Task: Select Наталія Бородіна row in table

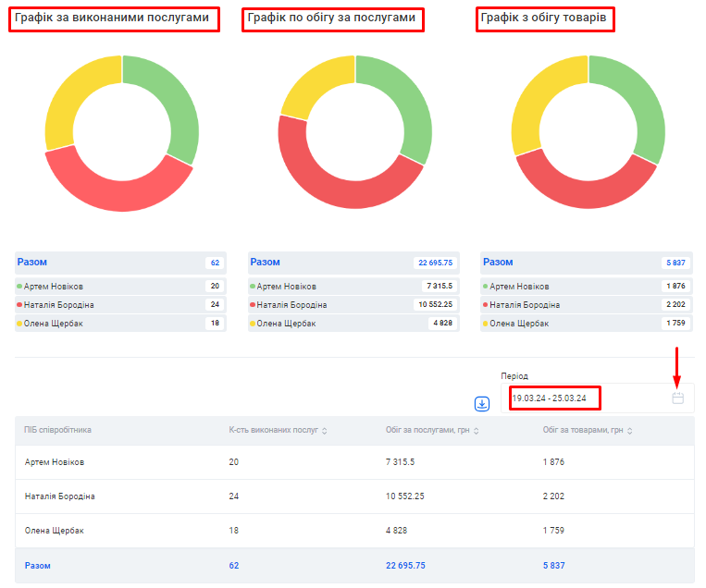Action: click(60, 496)
